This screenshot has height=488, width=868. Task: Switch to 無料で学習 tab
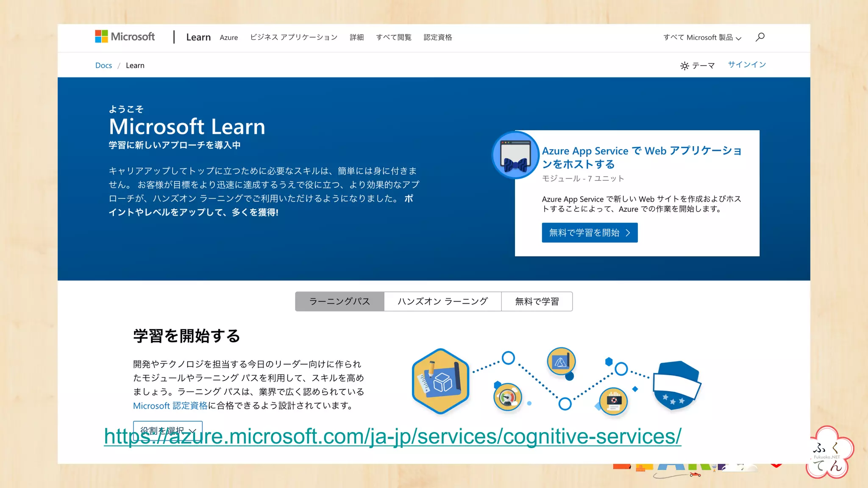coord(537,301)
